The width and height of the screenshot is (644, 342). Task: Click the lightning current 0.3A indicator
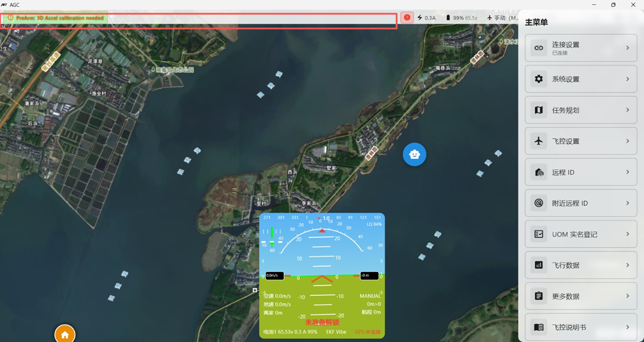[x=427, y=18]
